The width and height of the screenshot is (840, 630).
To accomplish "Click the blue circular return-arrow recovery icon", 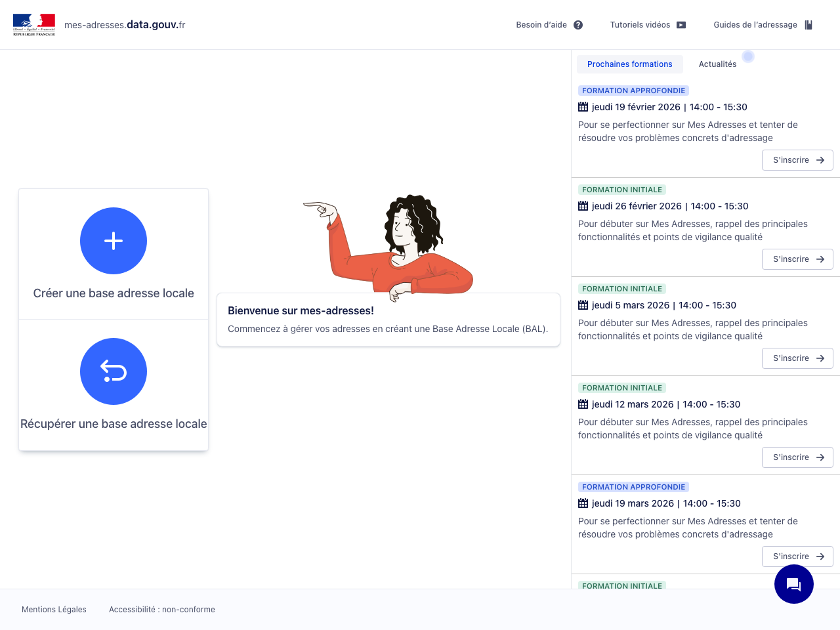I will click(x=114, y=371).
